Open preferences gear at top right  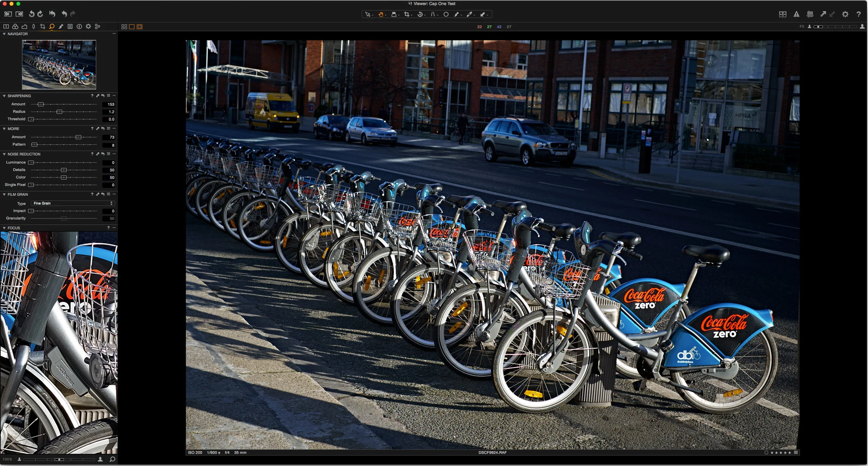tap(845, 14)
